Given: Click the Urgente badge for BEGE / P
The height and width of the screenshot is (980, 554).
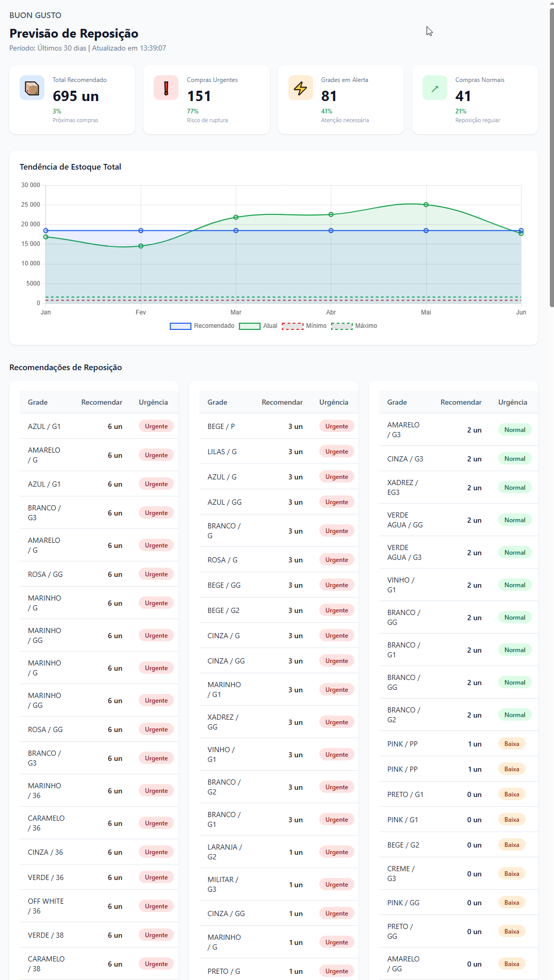Looking at the screenshot, I should 336,426.
